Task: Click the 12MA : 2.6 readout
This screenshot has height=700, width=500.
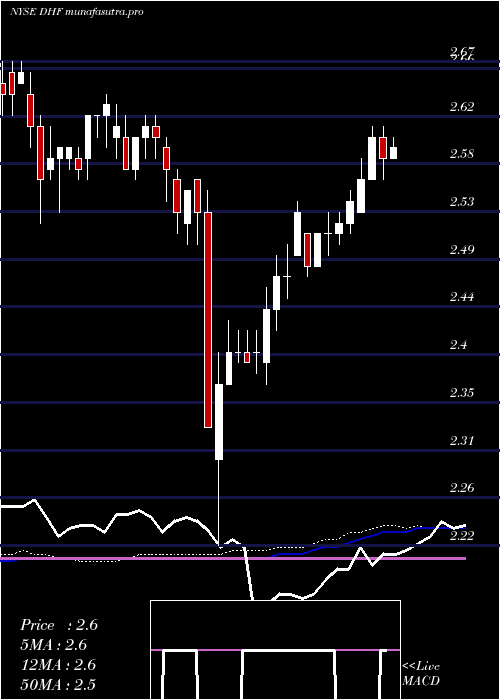Action: [58, 665]
